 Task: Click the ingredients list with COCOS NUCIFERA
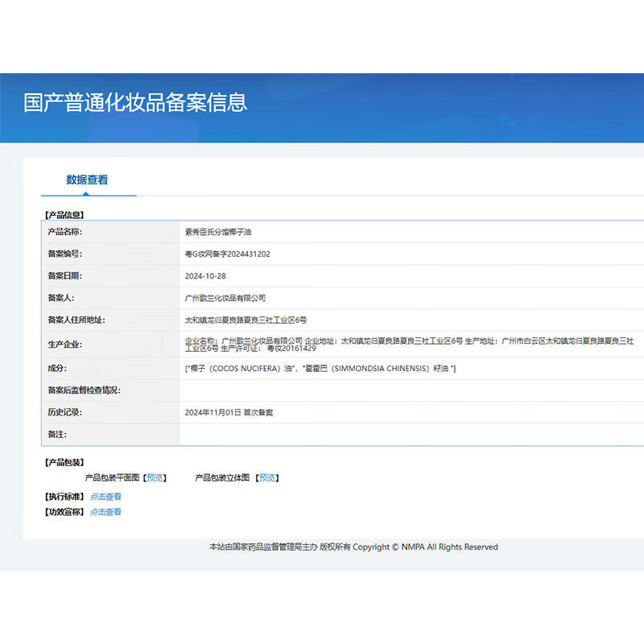(x=320, y=369)
